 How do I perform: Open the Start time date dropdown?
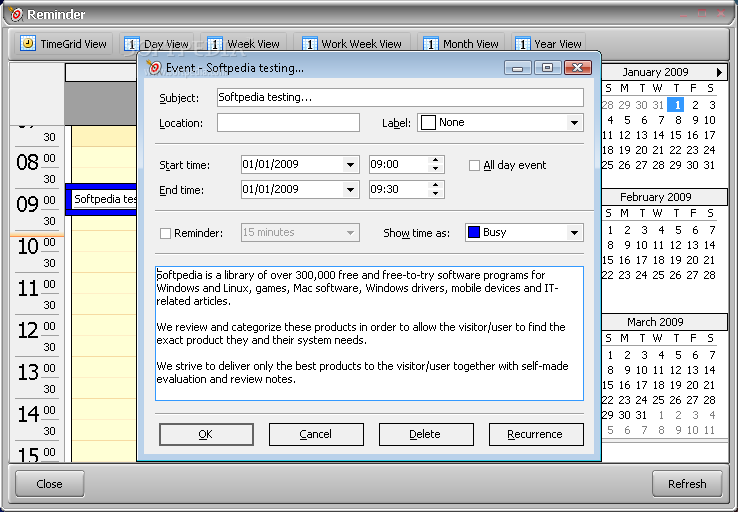point(350,165)
